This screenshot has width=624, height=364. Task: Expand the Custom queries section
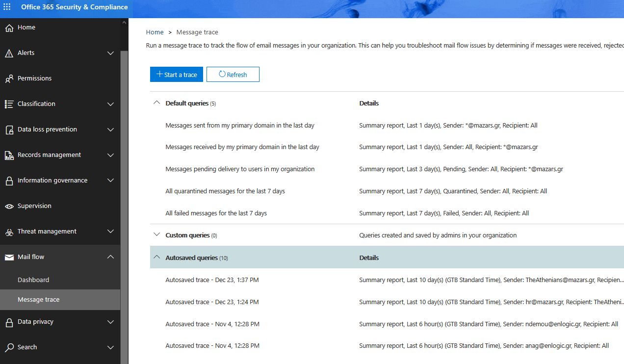157,235
